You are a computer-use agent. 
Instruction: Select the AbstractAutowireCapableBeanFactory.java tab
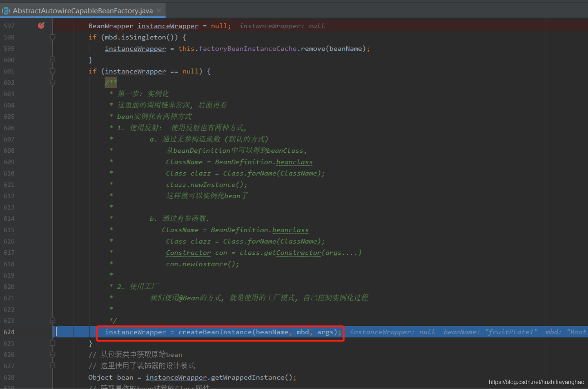point(83,11)
